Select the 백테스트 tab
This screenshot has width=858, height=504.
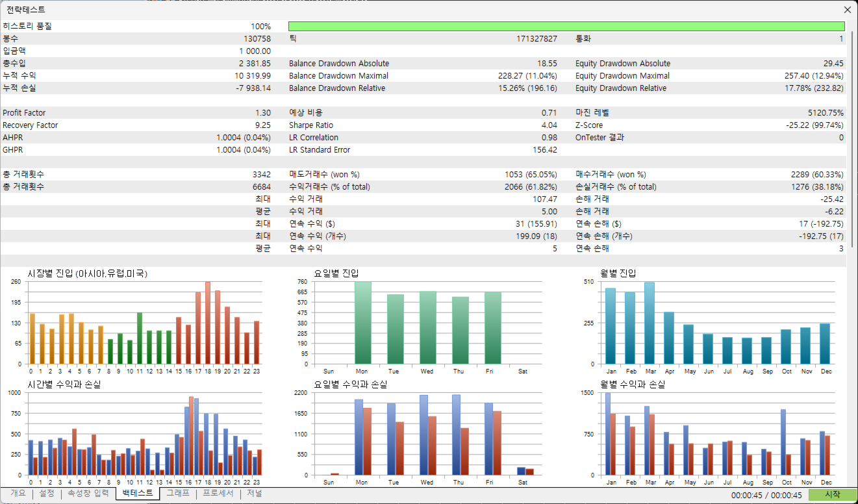click(x=138, y=494)
